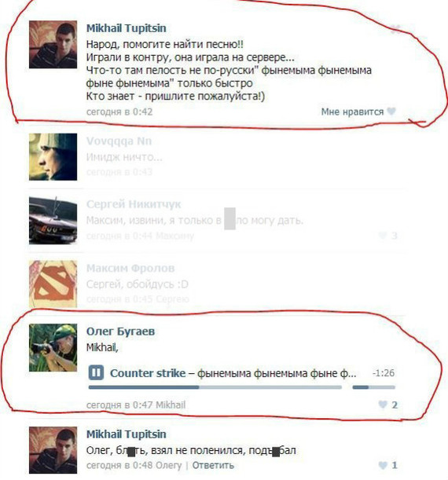
Task: Open Олег Бугаев's profile name
Action: point(120,332)
